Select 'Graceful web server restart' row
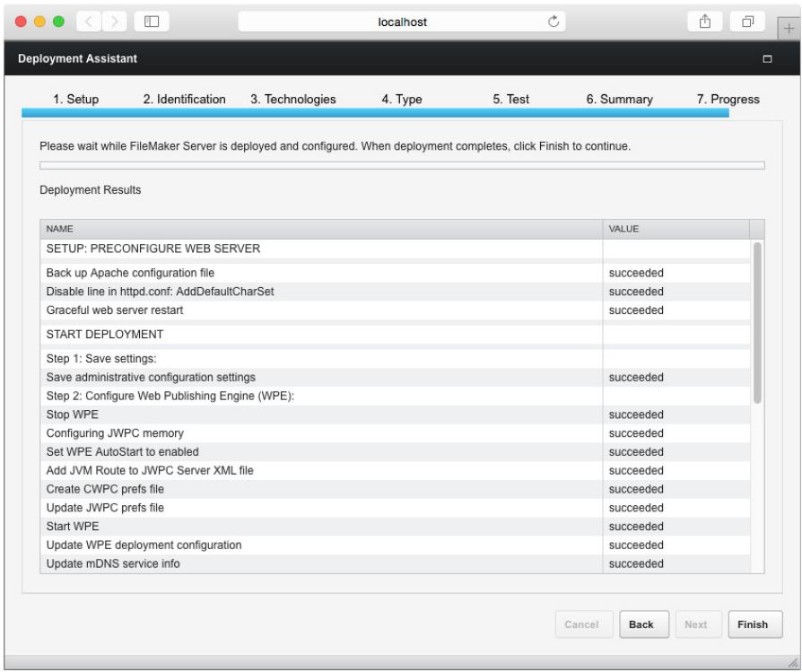This screenshot has height=672, width=802. [x=395, y=310]
